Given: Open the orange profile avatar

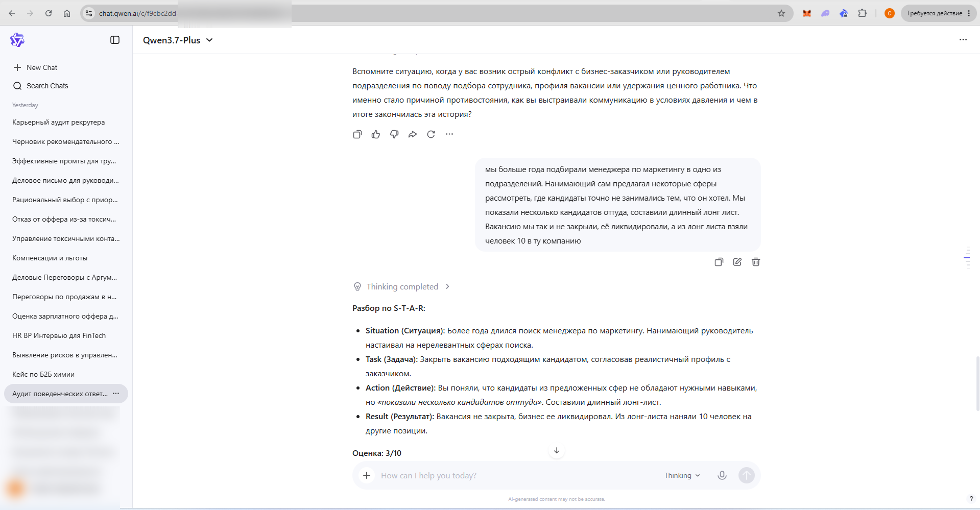Looking at the screenshot, I should [x=890, y=13].
